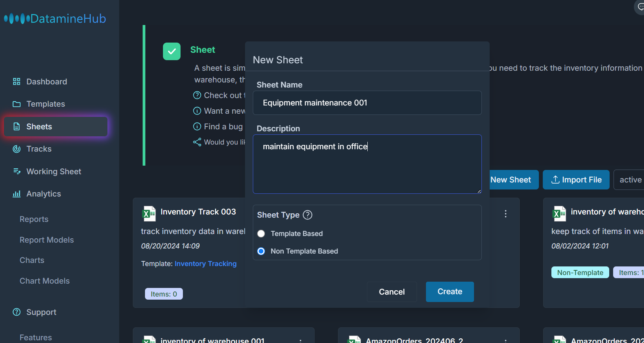Click the Sheets document icon
The width and height of the screenshot is (644, 343).
click(x=16, y=127)
